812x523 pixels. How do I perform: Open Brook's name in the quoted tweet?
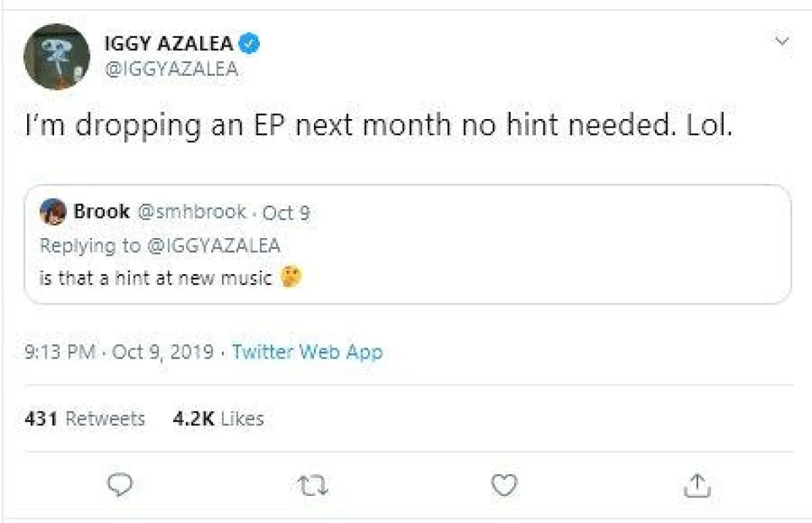pos(101,212)
